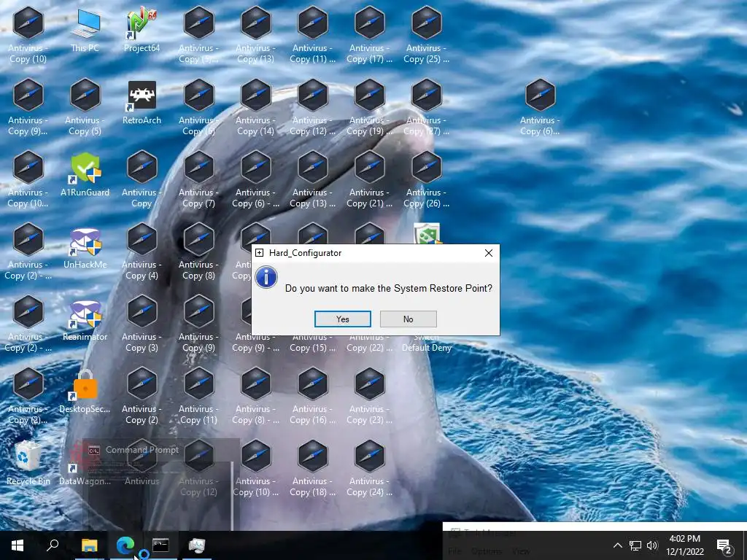The width and height of the screenshot is (747, 560).
Task: Click the Command Prompt preview thumbnail
Action: (160, 485)
